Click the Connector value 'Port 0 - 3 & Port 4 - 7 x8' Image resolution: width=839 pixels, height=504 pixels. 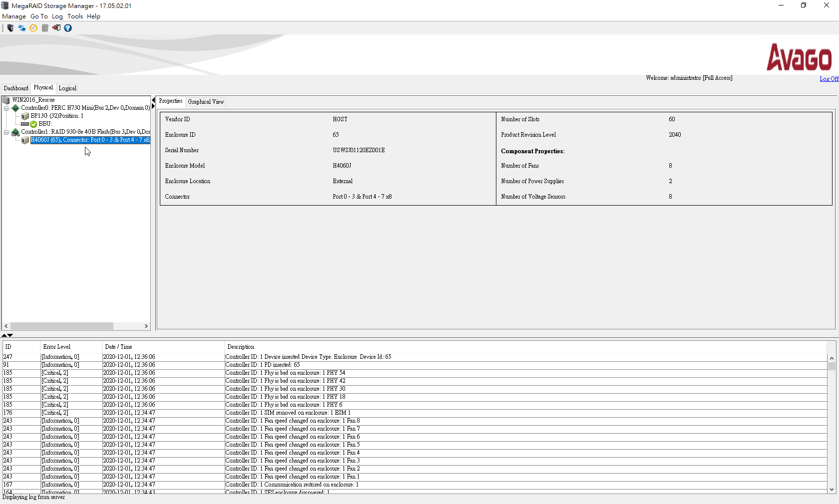pyautogui.click(x=362, y=197)
